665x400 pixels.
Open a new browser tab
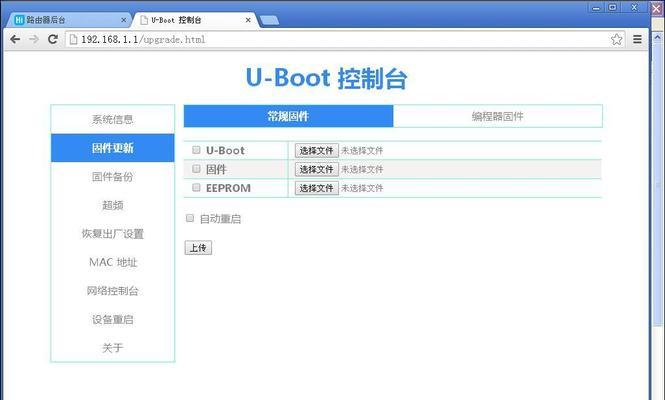point(269,20)
